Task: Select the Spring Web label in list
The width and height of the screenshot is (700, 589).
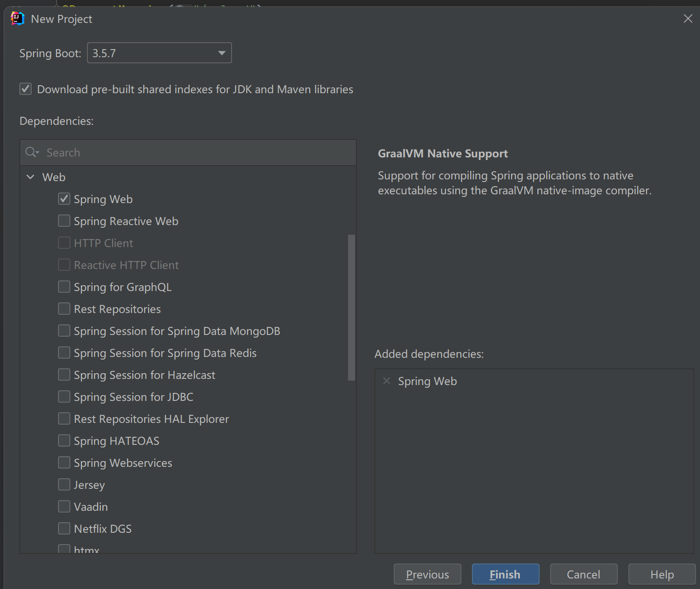Action: [x=103, y=199]
